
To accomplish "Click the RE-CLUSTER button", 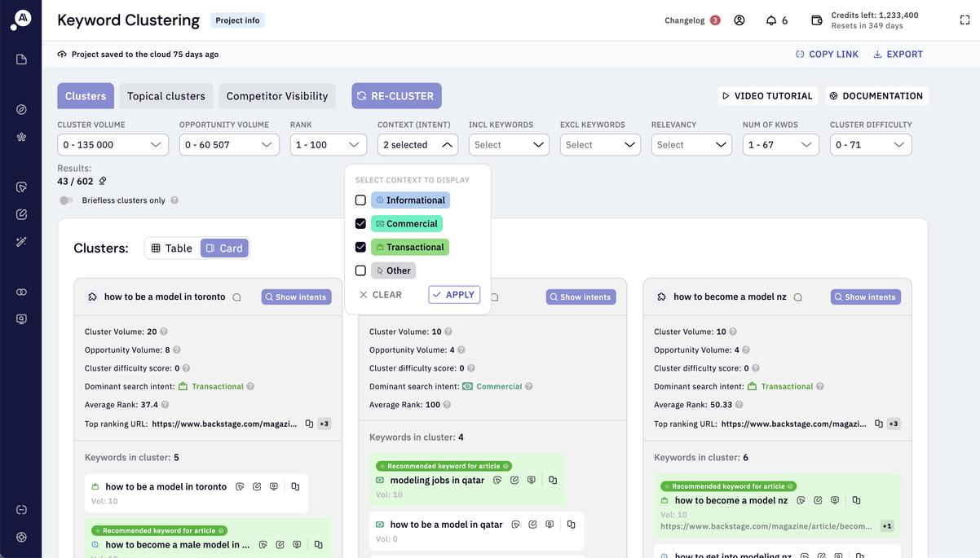I will point(396,95).
